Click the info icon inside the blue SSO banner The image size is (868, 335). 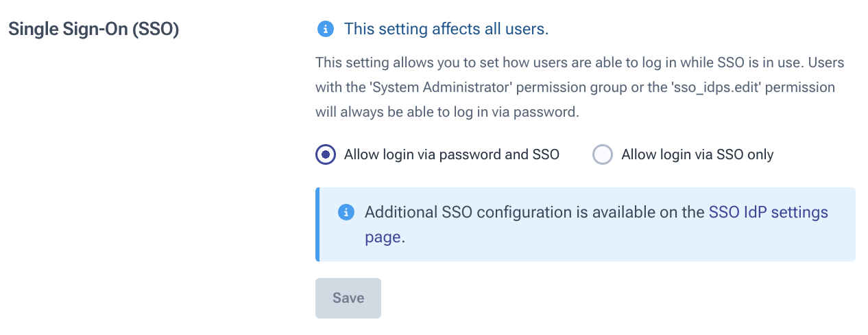(x=346, y=212)
